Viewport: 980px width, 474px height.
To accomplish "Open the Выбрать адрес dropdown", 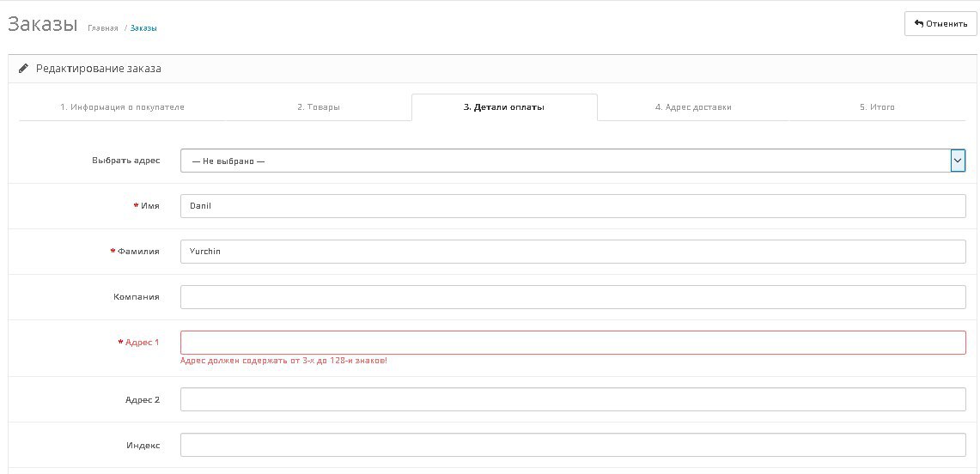I will (x=573, y=161).
